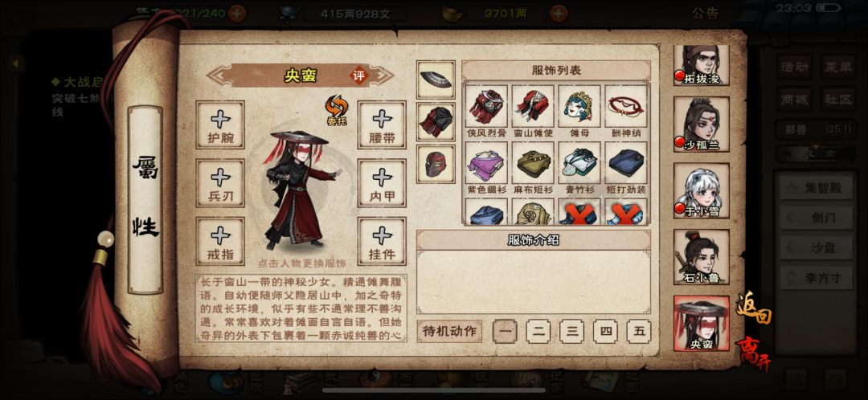Choose the 麻布短衫 outfit

(533, 168)
